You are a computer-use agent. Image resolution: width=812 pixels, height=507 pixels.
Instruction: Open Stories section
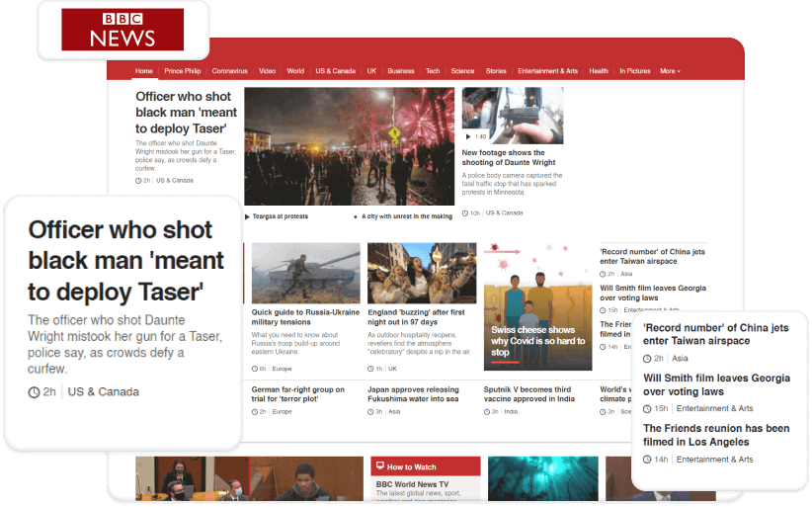(496, 71)
